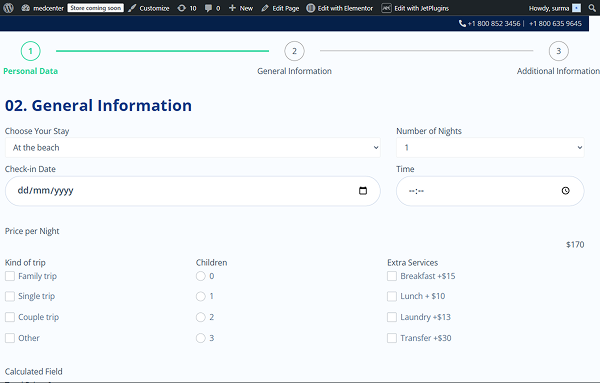Click the $170 price value

point(575,245)
